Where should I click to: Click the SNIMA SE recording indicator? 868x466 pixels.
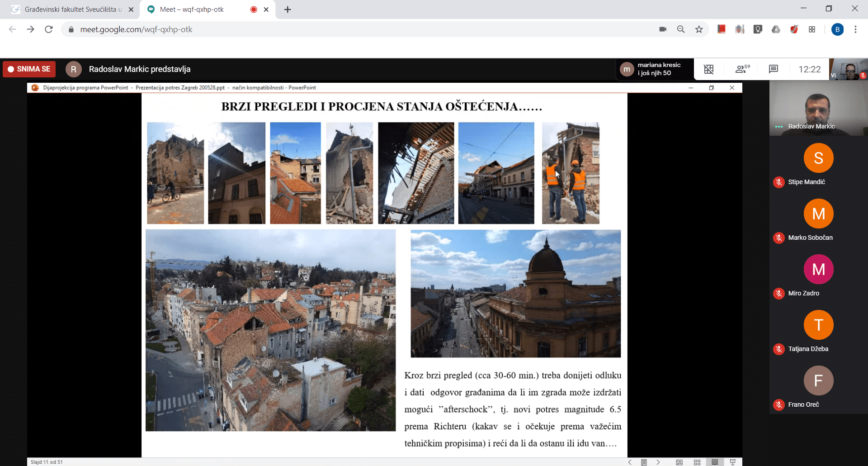coord(29,69)
